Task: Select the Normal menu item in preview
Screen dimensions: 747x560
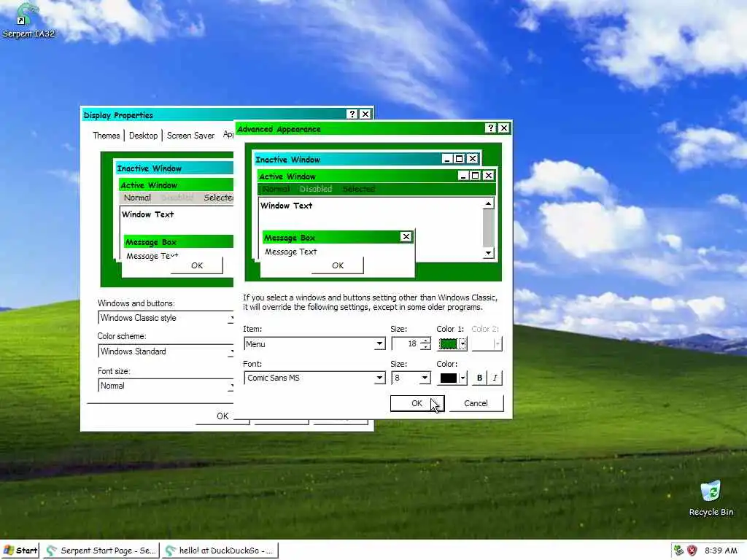Action: click(276, 189)
